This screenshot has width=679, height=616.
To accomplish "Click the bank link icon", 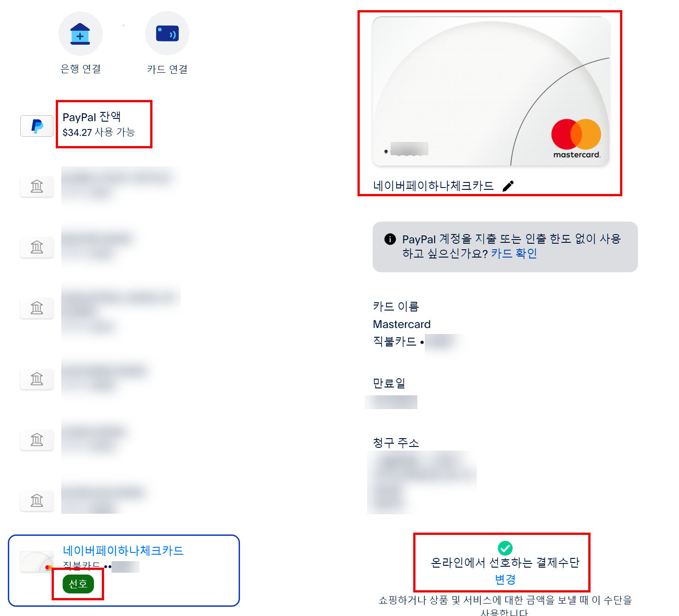I will coord(80,34).
